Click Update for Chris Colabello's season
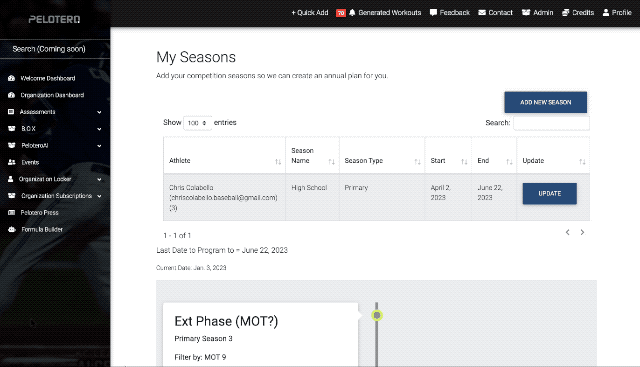The image size is (640, 367). pyautogui.click(x=549, y=194)
